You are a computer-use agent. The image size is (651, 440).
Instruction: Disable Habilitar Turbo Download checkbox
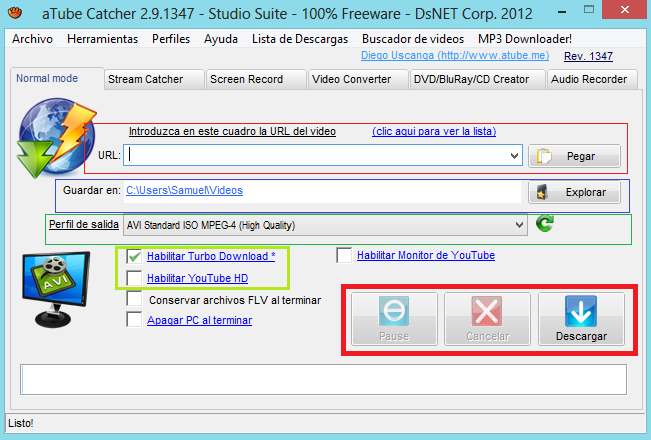[x=134, y=256]
